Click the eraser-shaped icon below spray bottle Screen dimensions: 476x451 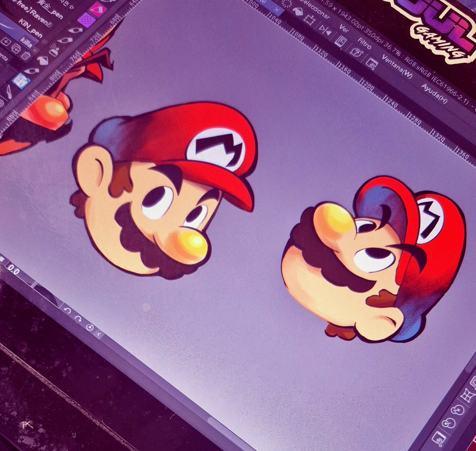pyautogui.click(x=43, y=60)
